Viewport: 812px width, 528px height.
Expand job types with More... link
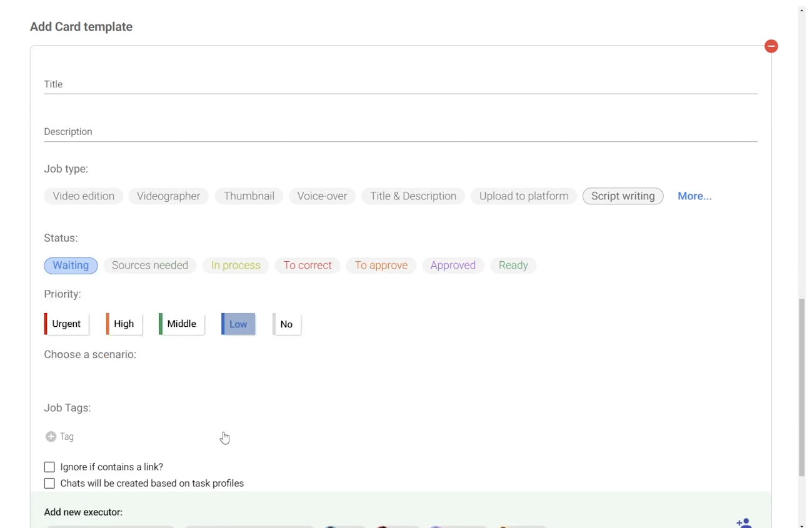point(694,196)
